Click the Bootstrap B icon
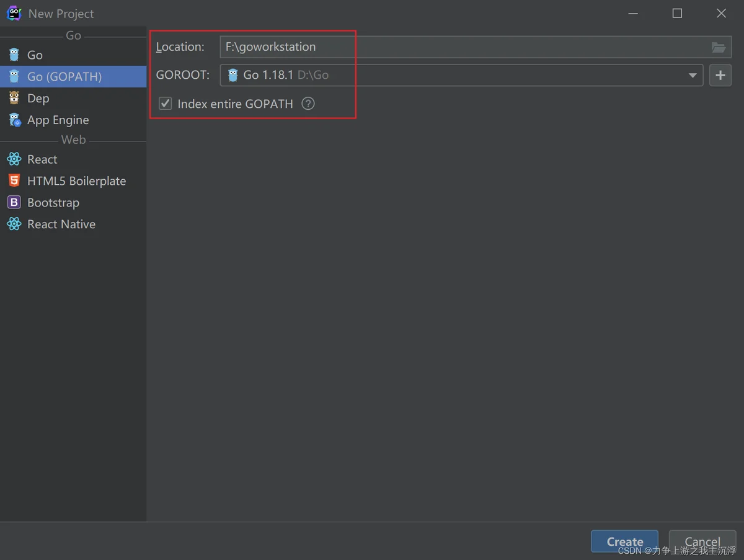 click(14, 202)
